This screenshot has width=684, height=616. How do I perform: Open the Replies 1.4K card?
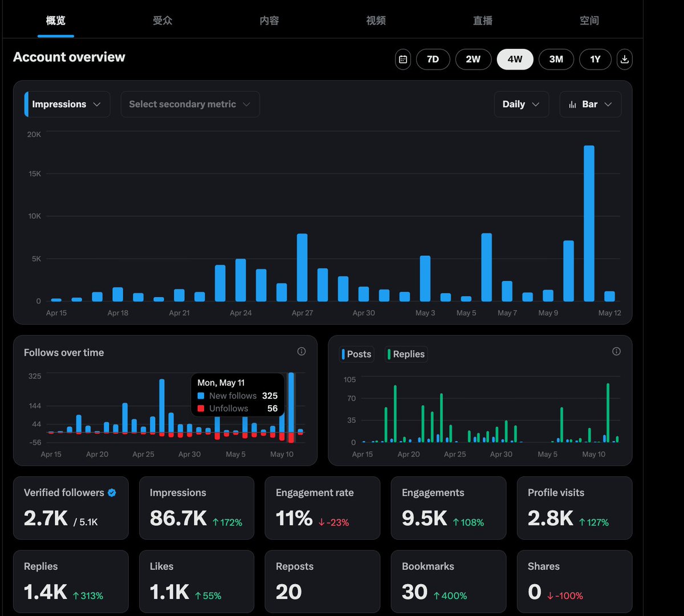[71, 581]
